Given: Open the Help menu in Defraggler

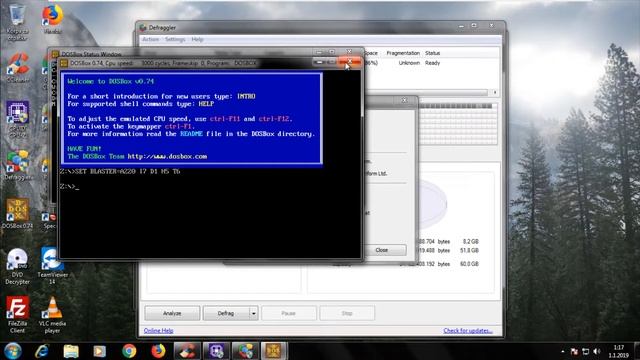Looking at the screenshot, I should pyautogui.click(x=197, y=39).
